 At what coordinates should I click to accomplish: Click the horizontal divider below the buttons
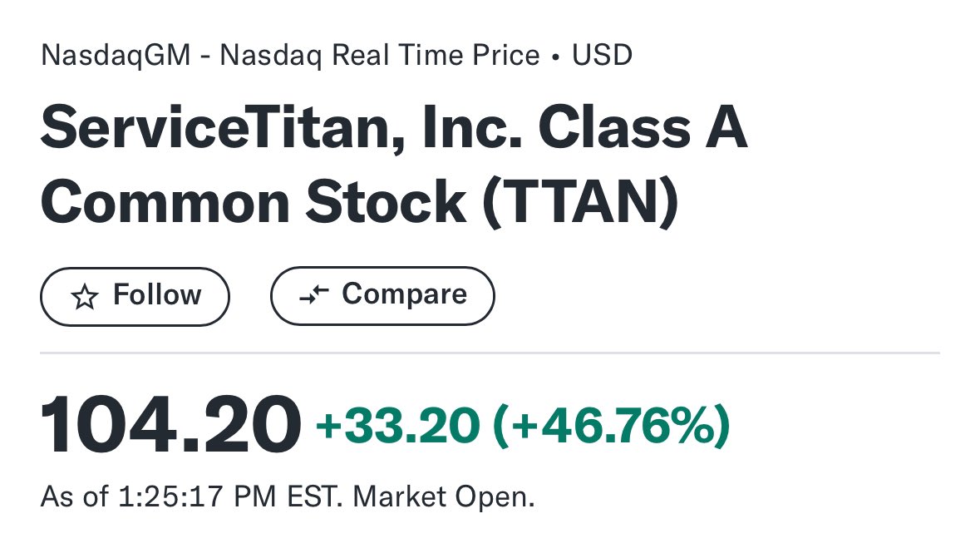490,353
